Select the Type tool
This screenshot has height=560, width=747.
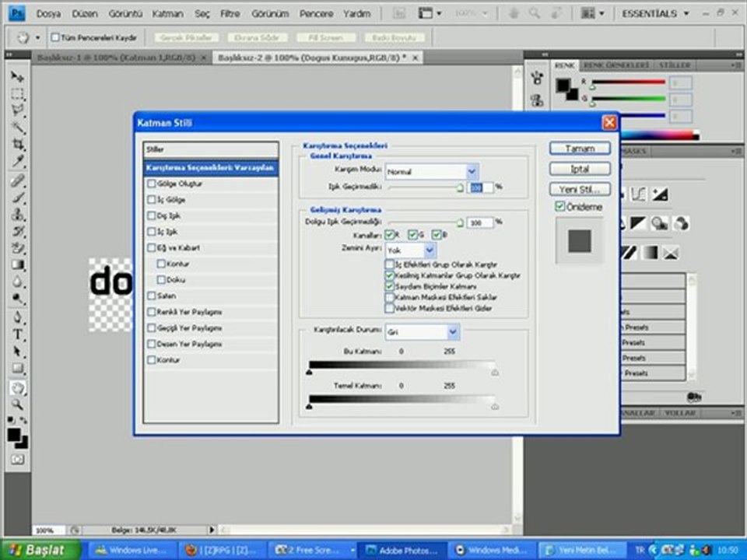point(17,334)
